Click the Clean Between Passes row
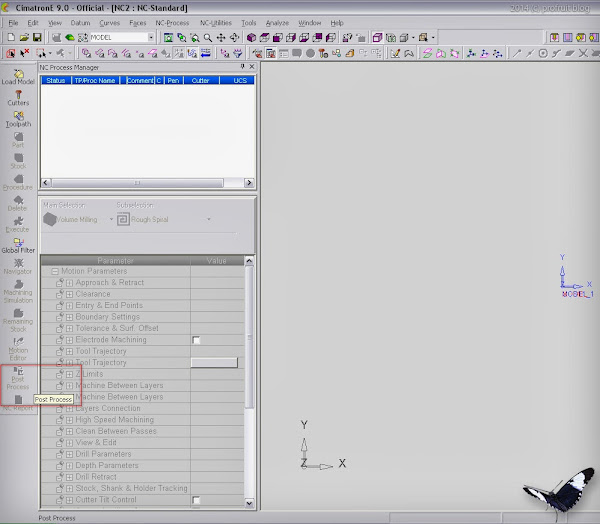This screenshot has width=600, height=524. point(142,431)
